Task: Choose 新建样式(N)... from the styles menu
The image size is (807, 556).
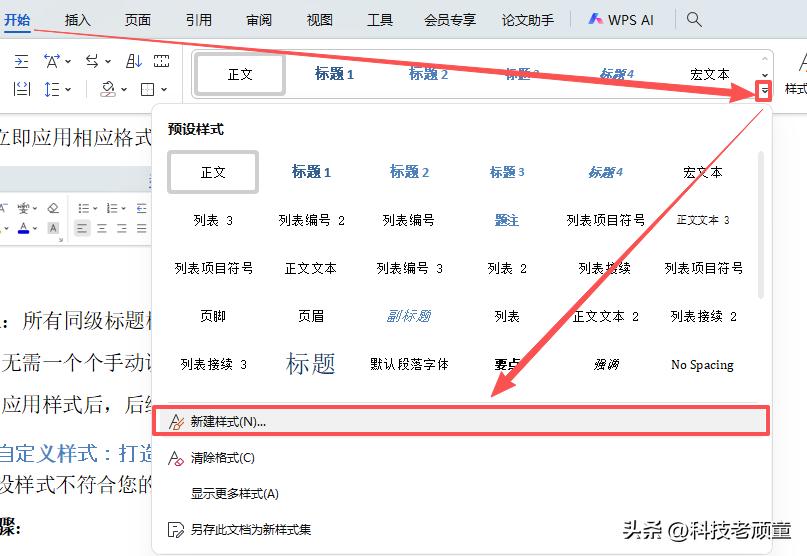Action: point(461,421)
